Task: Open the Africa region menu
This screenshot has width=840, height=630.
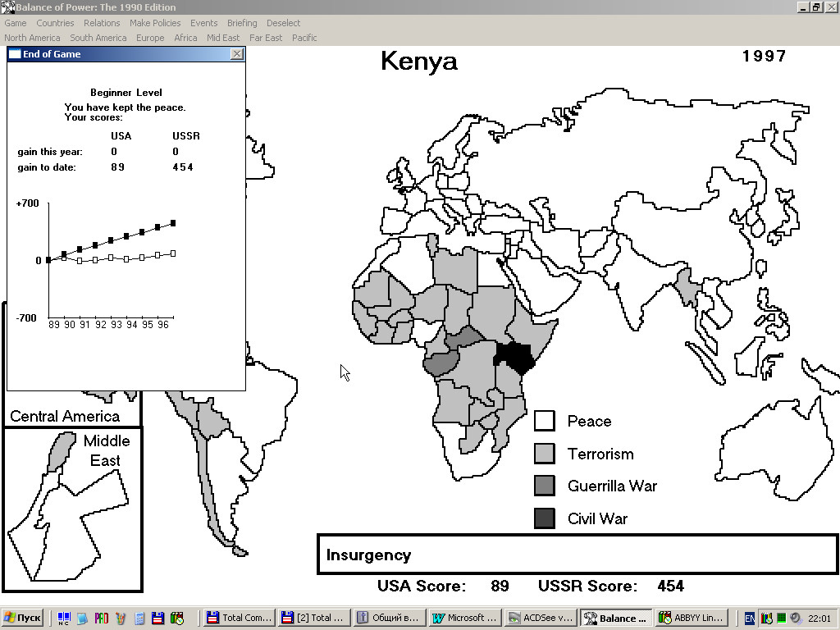Action: point(185,38)
